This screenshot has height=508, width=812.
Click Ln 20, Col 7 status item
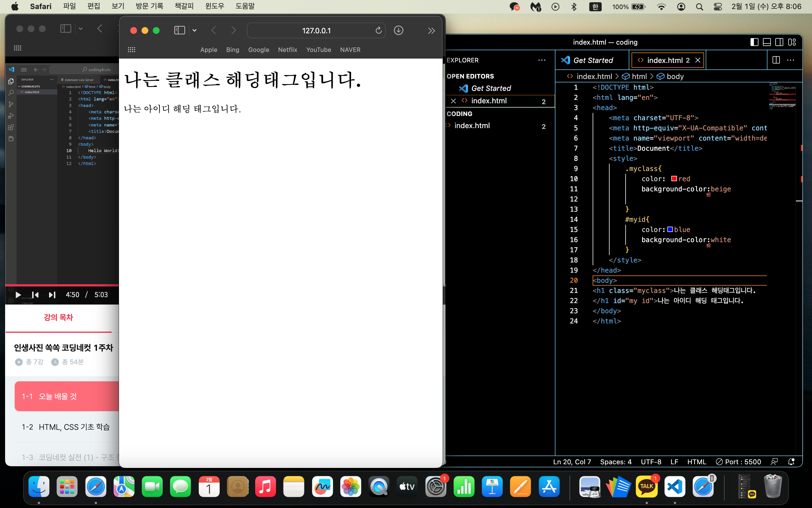[572, 462]
